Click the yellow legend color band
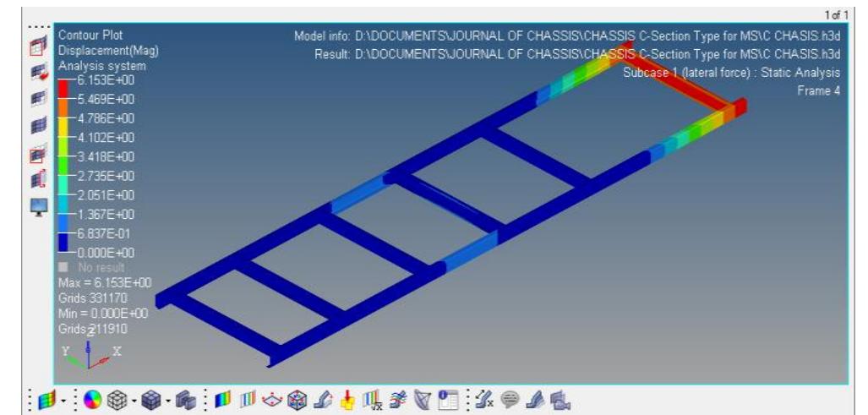The height and width of the screenshot is (415, 868). pyautogui.click(x=63, y=128)
